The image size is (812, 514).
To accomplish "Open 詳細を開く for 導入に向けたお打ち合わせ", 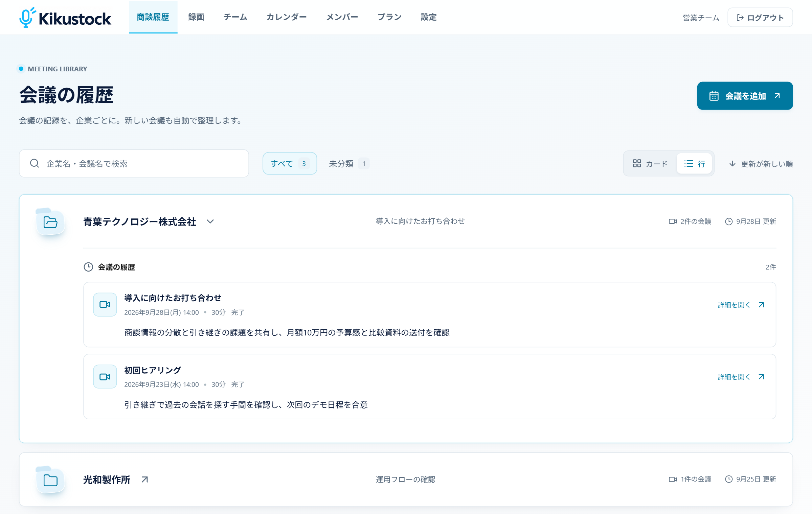I will pos(741,305).
